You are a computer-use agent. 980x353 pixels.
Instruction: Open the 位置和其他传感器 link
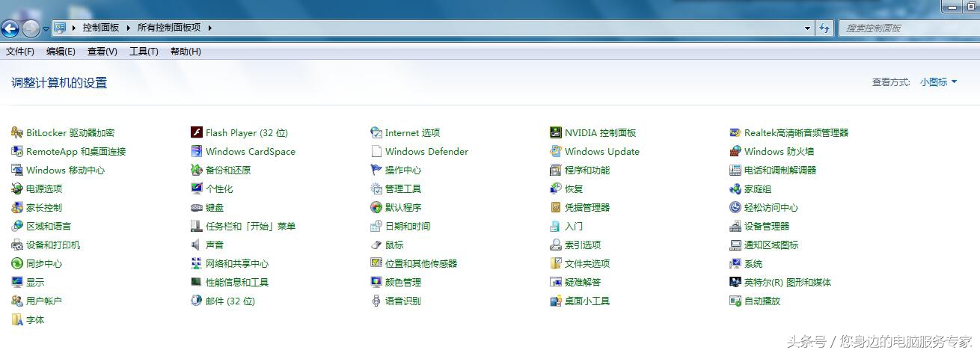pos(421,263)
